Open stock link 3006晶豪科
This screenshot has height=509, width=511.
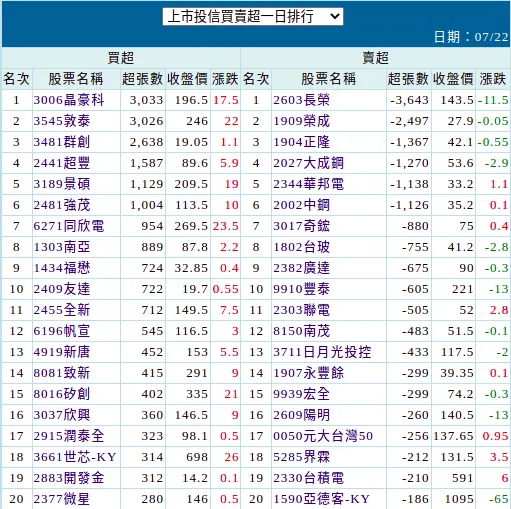click(69, 100)
